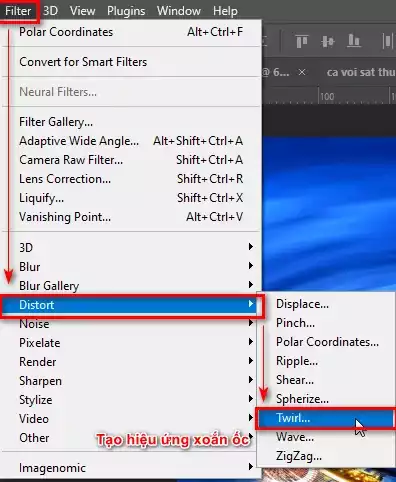Select Vanishing Point filter
Image resolution: width=396 pixels, height=482 pixels.
131,217
